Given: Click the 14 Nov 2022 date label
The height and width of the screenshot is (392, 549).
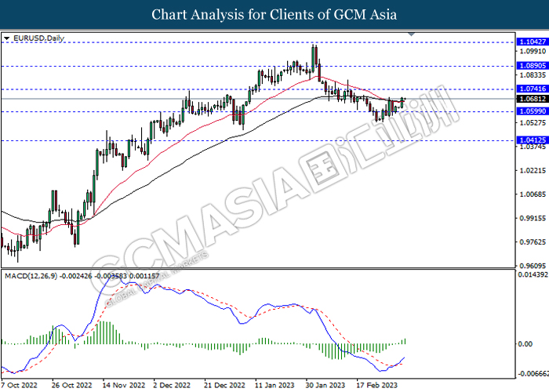Looking at the screenshot, I should point(124,385).
